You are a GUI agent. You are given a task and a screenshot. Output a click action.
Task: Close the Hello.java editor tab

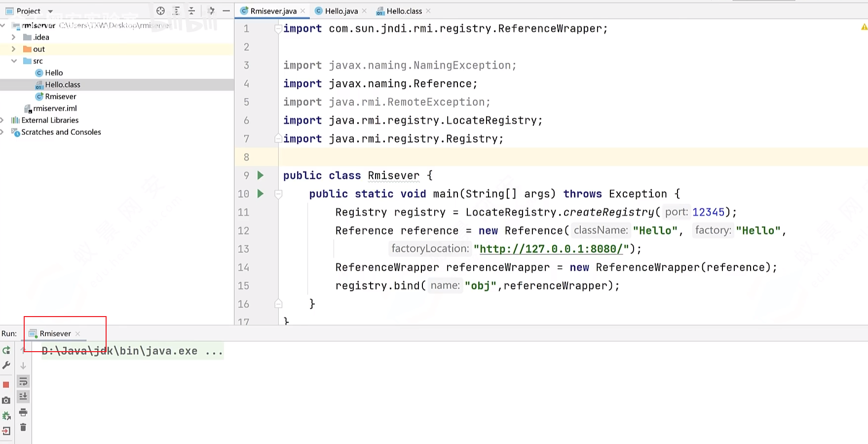click(364, 11)
